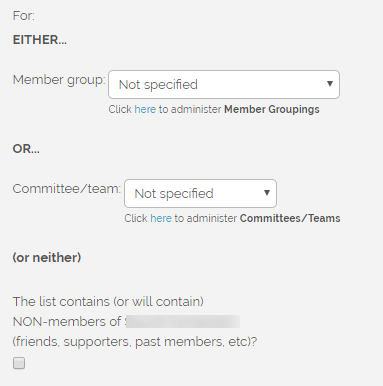
Task: Click 'Not specified' text in Member group box
Action: (158, 85)
